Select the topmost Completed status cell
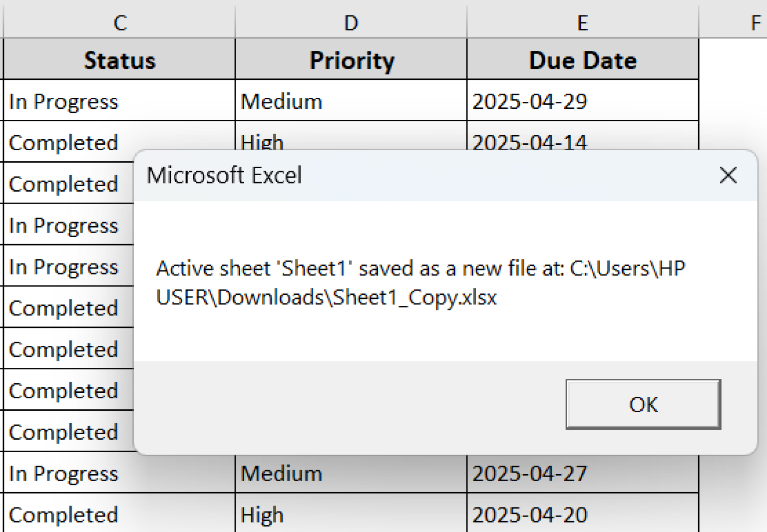 [63, 143]
